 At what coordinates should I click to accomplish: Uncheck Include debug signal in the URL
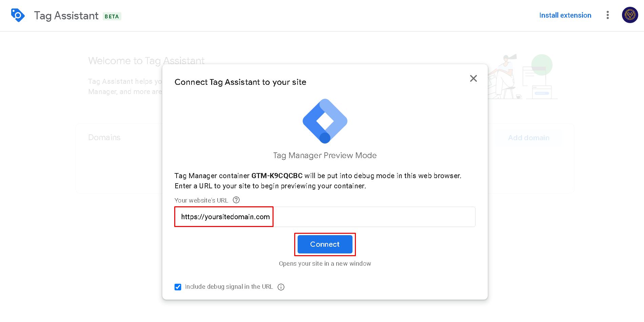point(178,287)
